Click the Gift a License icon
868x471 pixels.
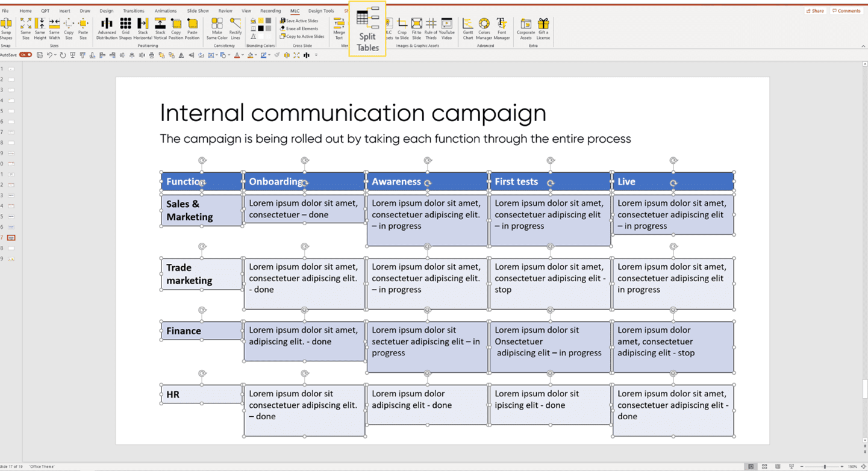coord(543,28)
